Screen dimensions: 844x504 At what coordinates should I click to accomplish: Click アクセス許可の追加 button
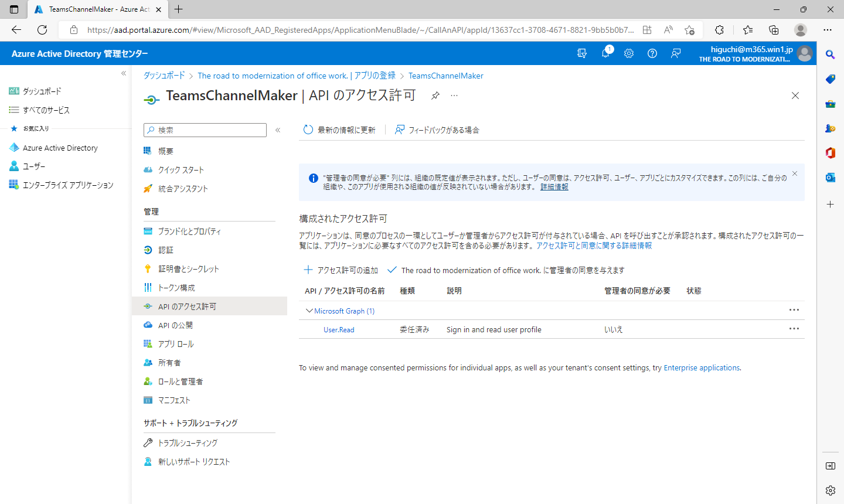point(341,270)
